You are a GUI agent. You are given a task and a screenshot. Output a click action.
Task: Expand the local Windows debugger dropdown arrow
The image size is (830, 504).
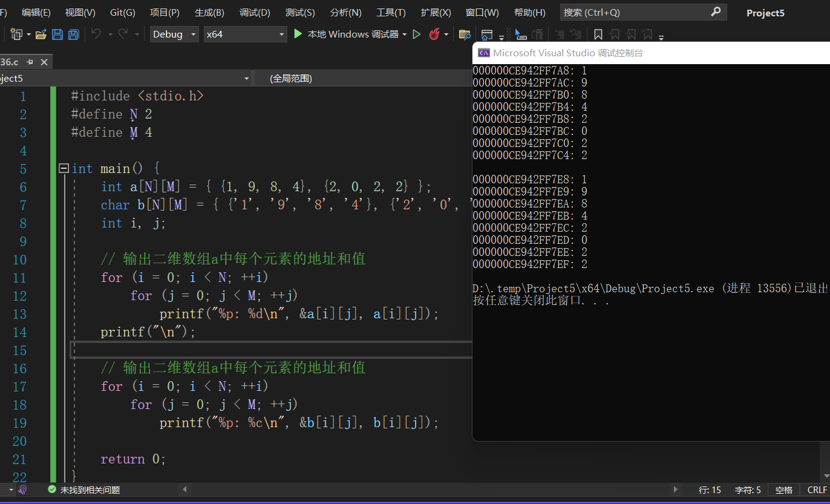[405, 35]
